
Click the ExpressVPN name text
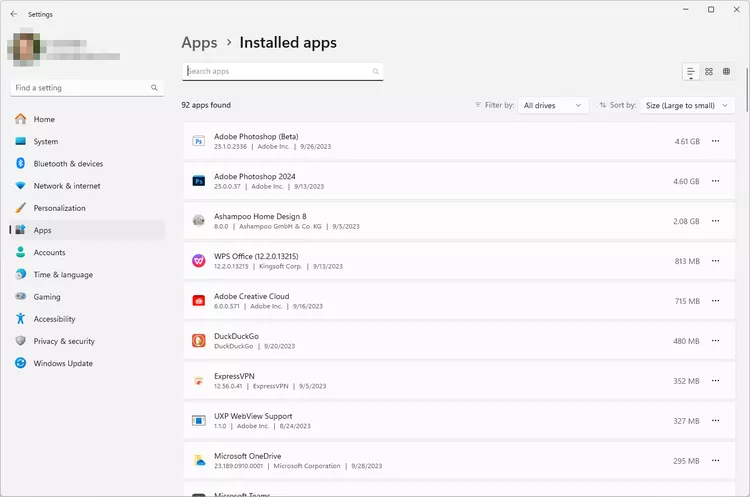234,376
